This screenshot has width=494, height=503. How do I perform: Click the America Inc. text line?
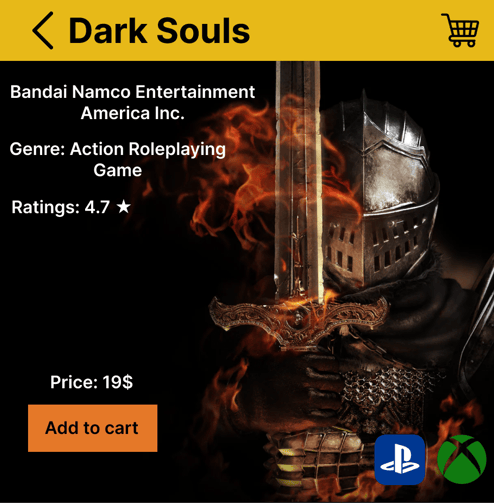tap(132, 113)
